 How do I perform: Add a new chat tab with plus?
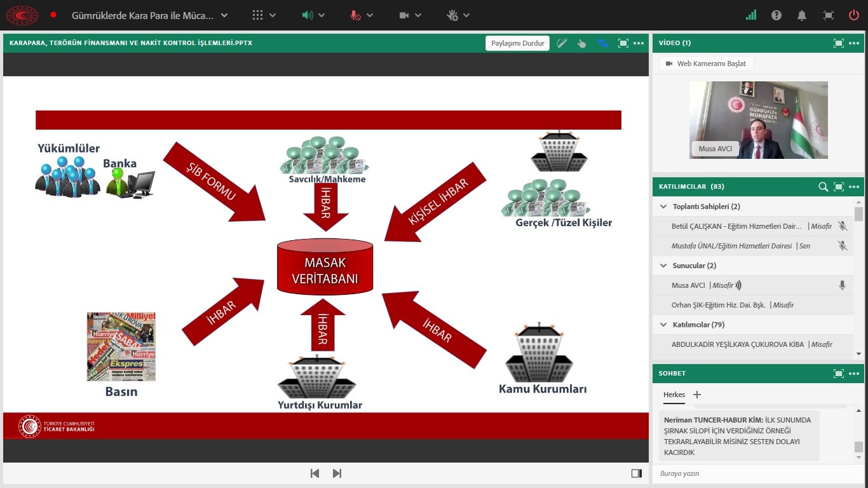[x=697, y=395]
